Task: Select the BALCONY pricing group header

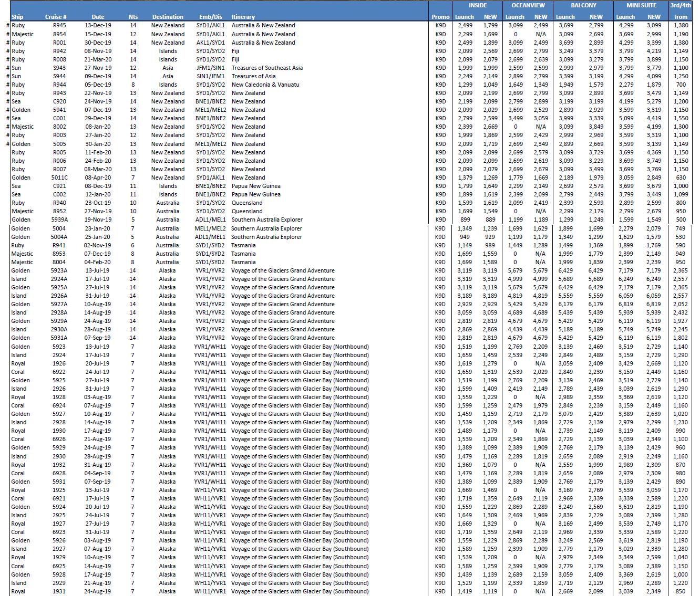Action: [583, 5]
